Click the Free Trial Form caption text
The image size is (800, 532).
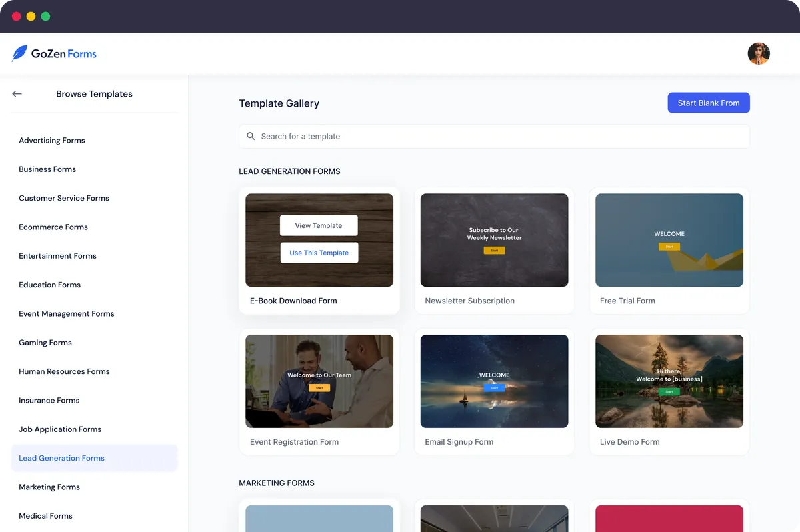pyautogui.click(x=627, y=301)
